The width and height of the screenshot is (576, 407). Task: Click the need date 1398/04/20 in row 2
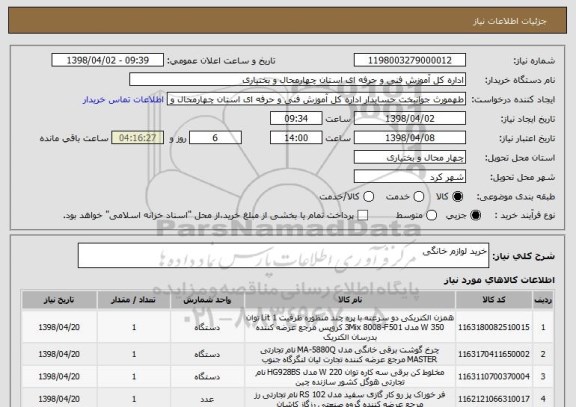[x=59, y=354]
